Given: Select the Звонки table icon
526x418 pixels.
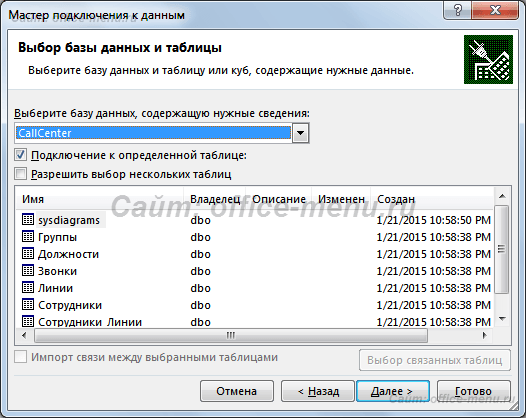Looking at the screenshot, I should pyautogui.click(x=28, y=271).
